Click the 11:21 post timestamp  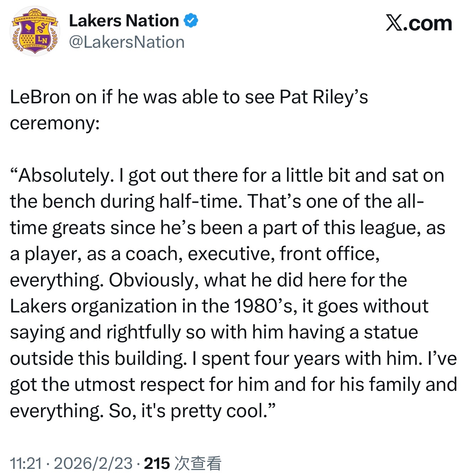click(26, 463)
